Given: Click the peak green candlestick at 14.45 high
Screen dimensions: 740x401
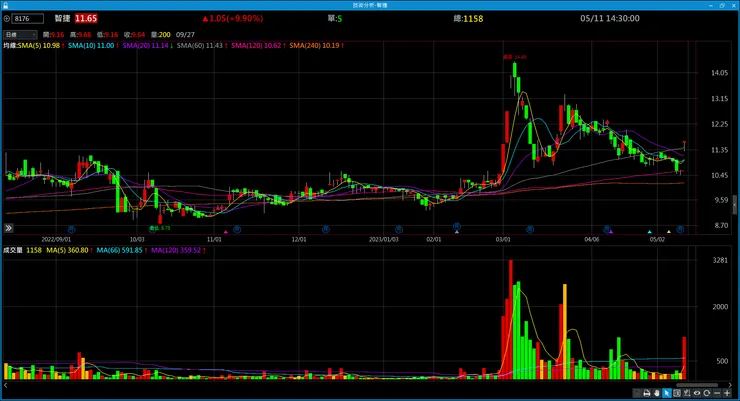Looking at the screenshot, I should tap(515, 70).
